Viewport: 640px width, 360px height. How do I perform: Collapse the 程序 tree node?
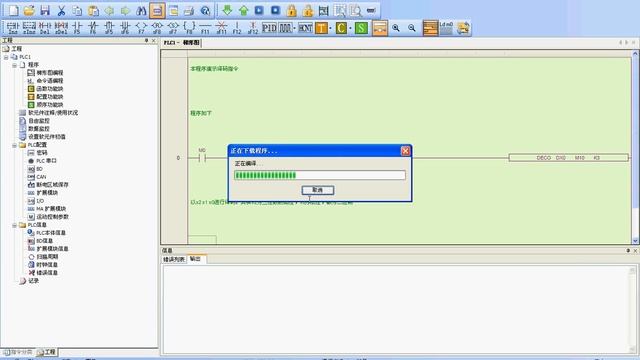tap(14, 65)
